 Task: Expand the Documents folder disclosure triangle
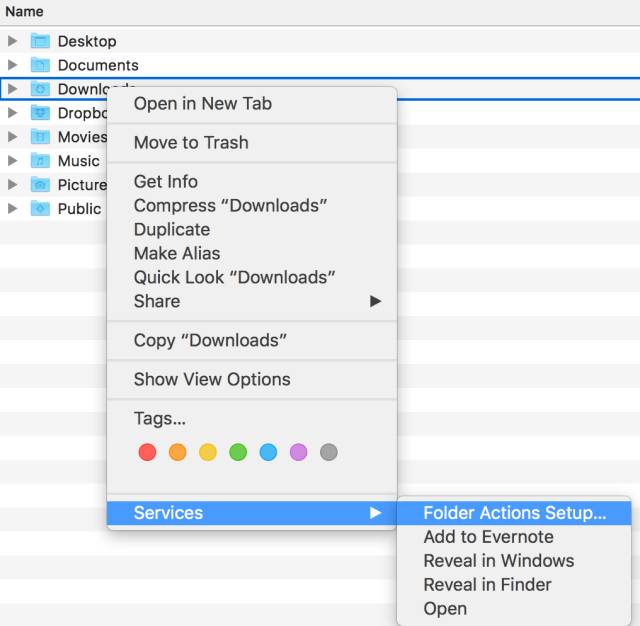[13, 65]
